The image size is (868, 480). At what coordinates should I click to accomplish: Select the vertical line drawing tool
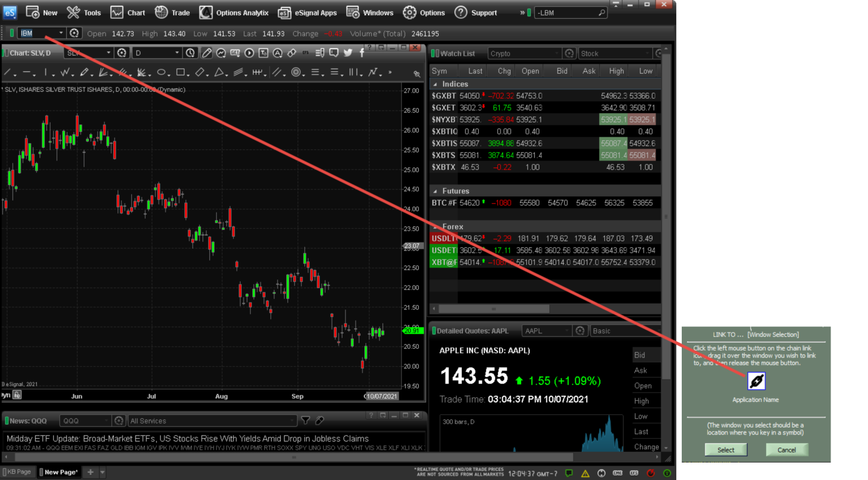(x=45, y=72)
